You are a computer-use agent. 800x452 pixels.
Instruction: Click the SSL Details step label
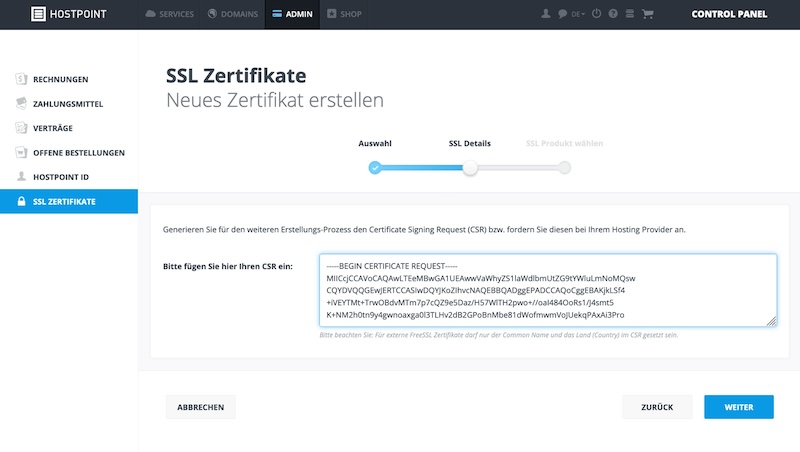469,143
